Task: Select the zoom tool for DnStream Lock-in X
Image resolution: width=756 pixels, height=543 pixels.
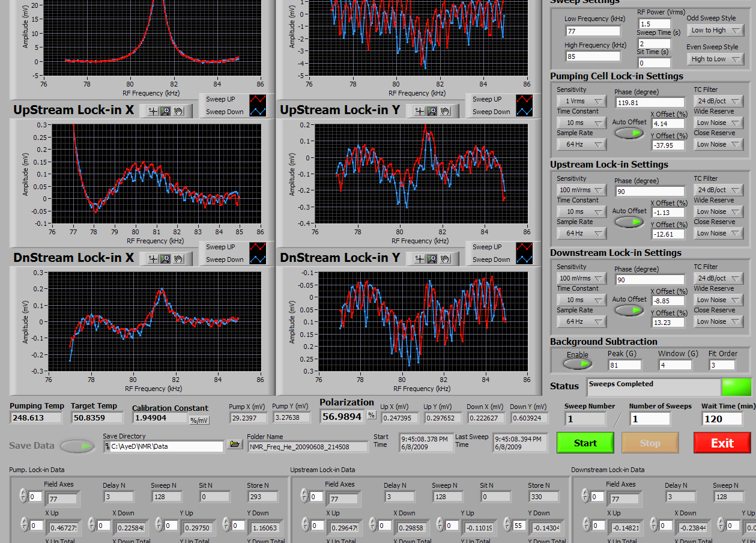Action: tap(166, 258)
